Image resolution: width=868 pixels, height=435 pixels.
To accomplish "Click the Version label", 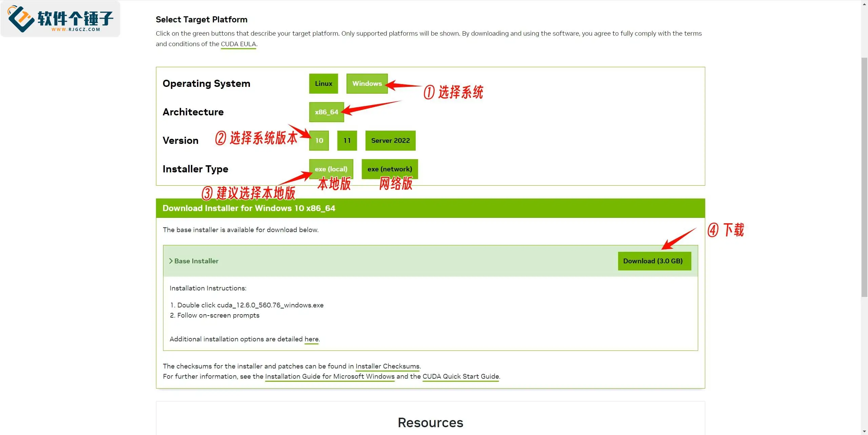I will pos(180,140).
